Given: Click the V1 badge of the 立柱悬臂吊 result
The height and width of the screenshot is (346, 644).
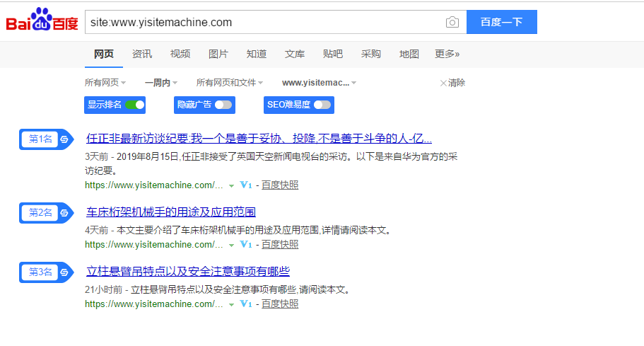Looking at the screenshot, I should click(245, 304).
